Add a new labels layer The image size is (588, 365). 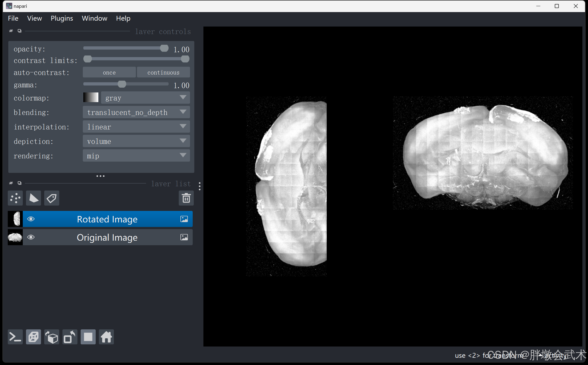coord(51,198)
